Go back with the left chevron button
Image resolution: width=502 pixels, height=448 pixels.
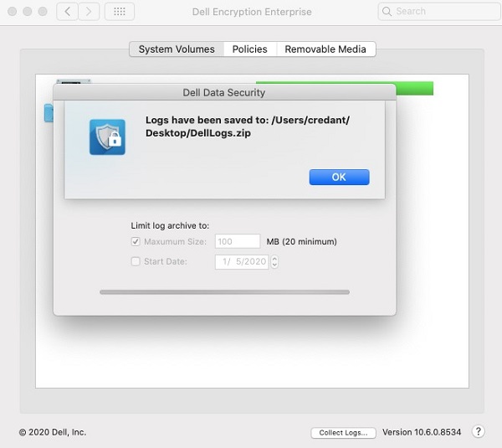point(67,12)
